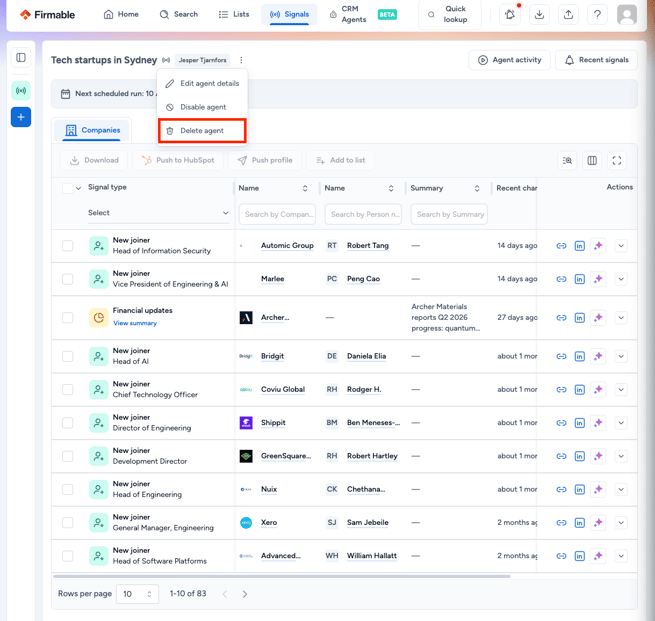The image size is (655, 621).
Task: Click the Quick lookup search box
Action: [449, 15]
